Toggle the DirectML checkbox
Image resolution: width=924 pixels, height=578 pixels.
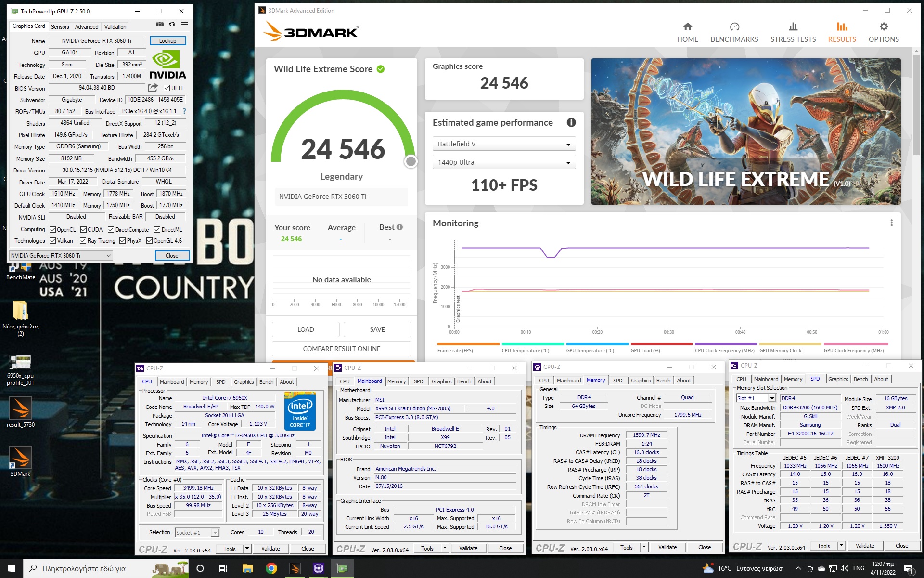[x=157, y=230]
